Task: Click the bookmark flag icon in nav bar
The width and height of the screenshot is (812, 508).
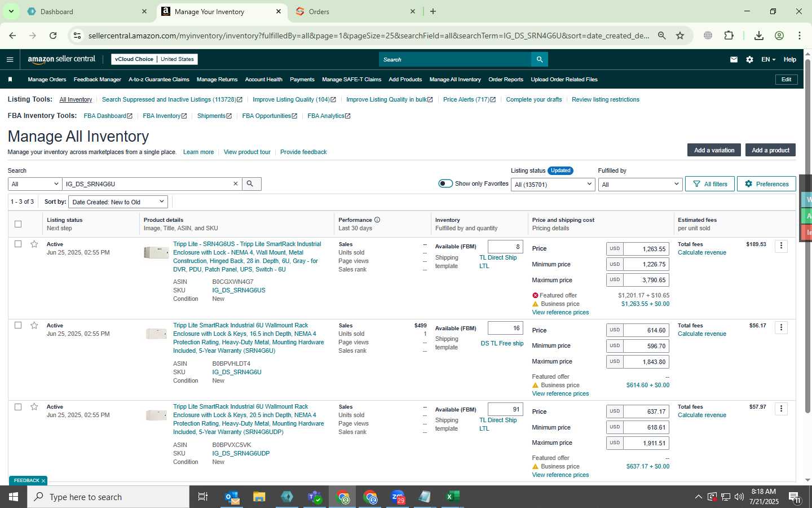Action: [10, 80]
